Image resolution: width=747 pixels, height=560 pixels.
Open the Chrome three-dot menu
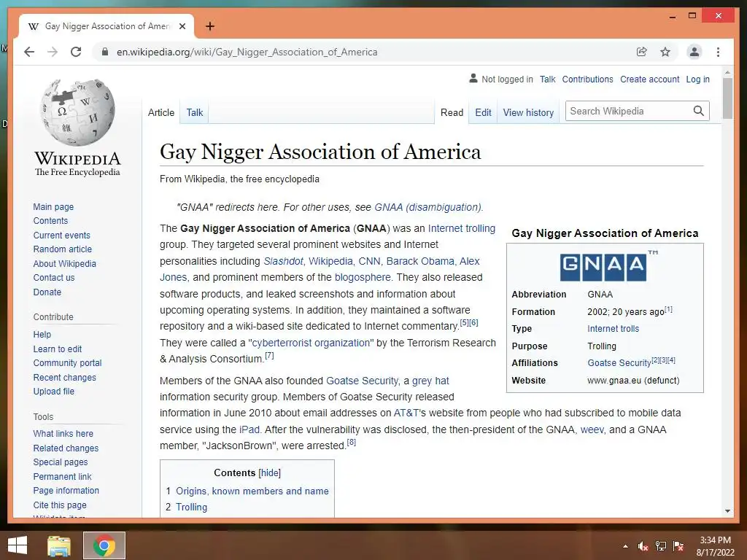pyautogui.click(x=718, y=52)
